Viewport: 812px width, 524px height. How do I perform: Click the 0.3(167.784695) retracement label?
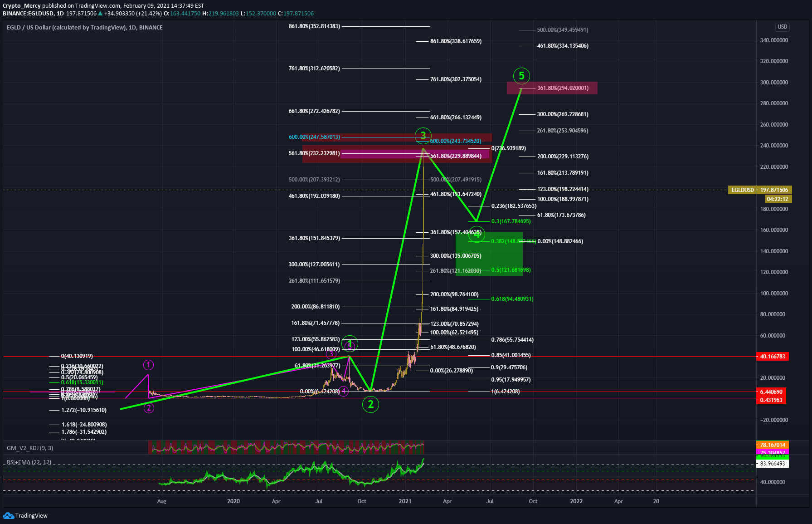[x=511, y=221]
